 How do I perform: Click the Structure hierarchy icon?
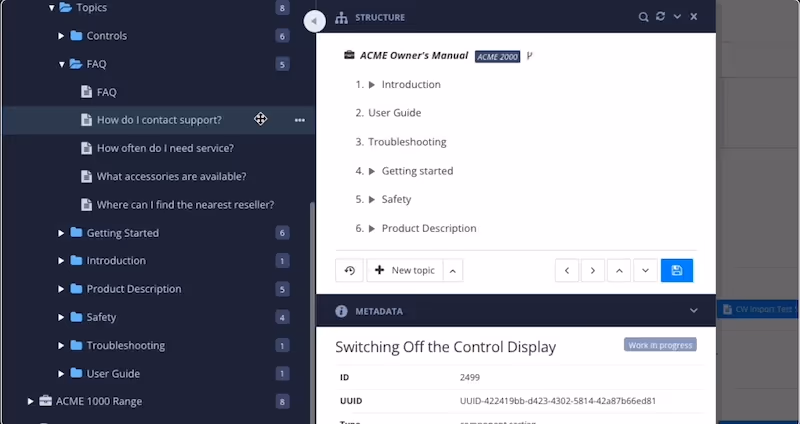pos(341,18)
